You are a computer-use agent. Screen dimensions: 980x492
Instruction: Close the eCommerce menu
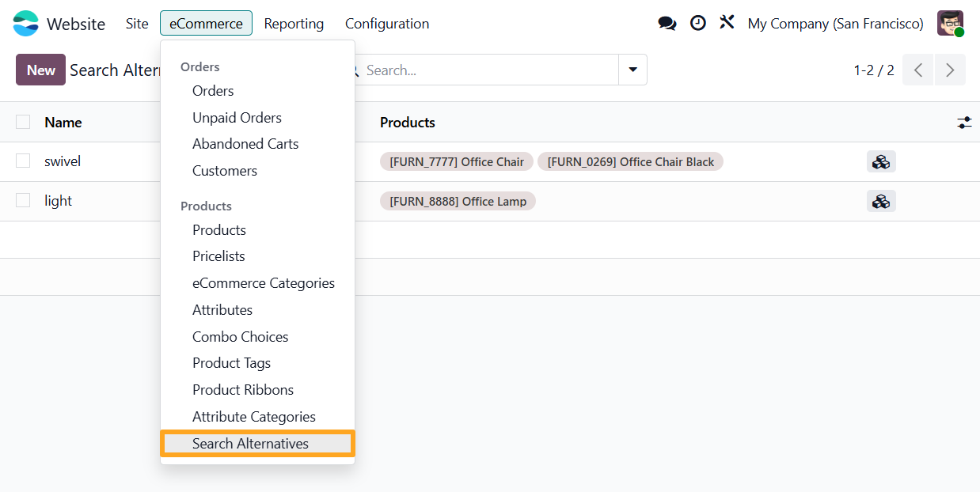(x=206, y=24)
